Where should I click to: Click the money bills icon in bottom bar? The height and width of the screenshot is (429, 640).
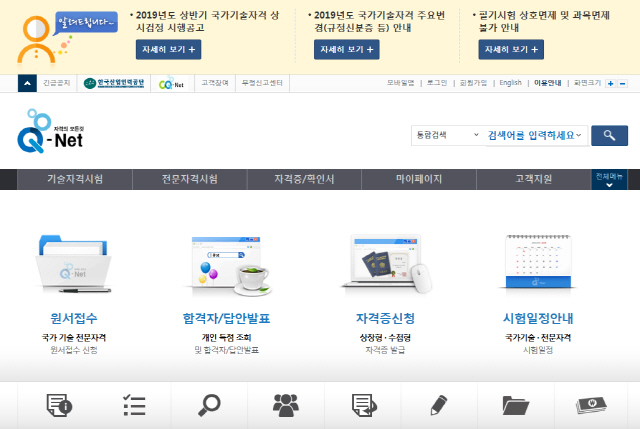point(591,405)
